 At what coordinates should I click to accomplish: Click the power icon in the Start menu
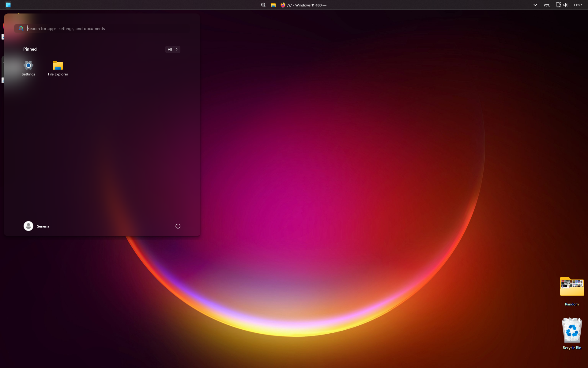tap(178, 226)
